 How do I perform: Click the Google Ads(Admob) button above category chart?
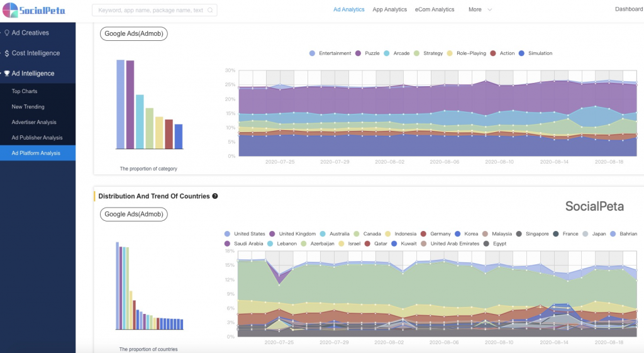coord(134,34)
